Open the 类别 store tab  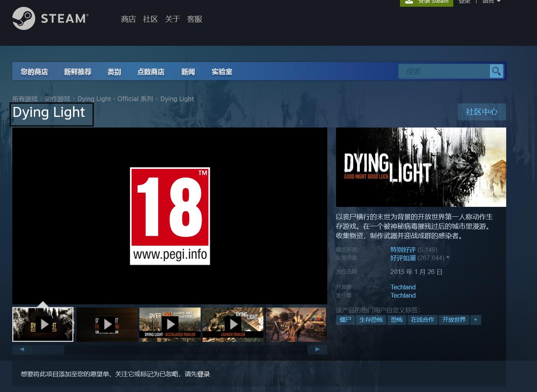[114, 71]
